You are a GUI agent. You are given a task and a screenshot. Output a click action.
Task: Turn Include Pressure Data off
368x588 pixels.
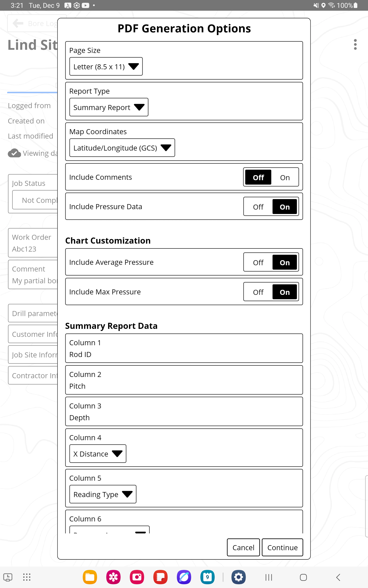click(258, 207)
